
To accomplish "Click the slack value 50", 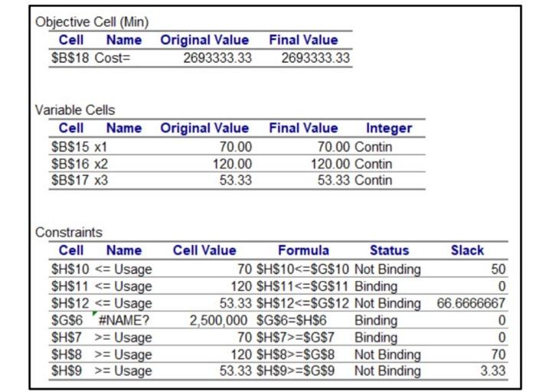I will click(x=498, y=269).
